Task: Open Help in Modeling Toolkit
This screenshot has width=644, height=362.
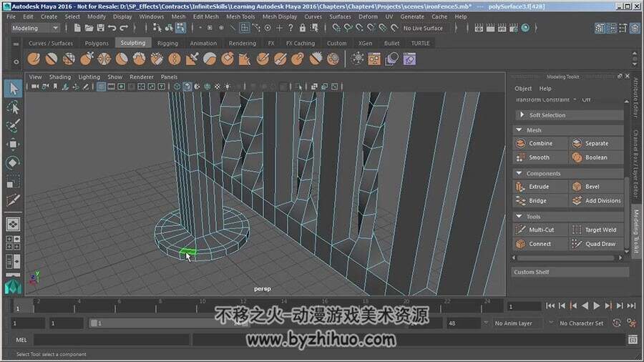Action: pyautogui.click(x=545, y=89)
